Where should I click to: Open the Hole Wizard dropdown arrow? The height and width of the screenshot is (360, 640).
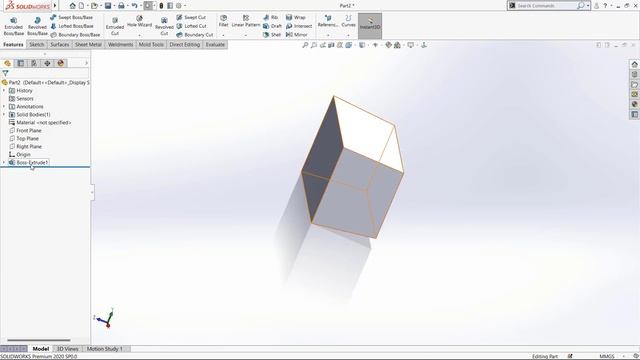tap(139, 36)
